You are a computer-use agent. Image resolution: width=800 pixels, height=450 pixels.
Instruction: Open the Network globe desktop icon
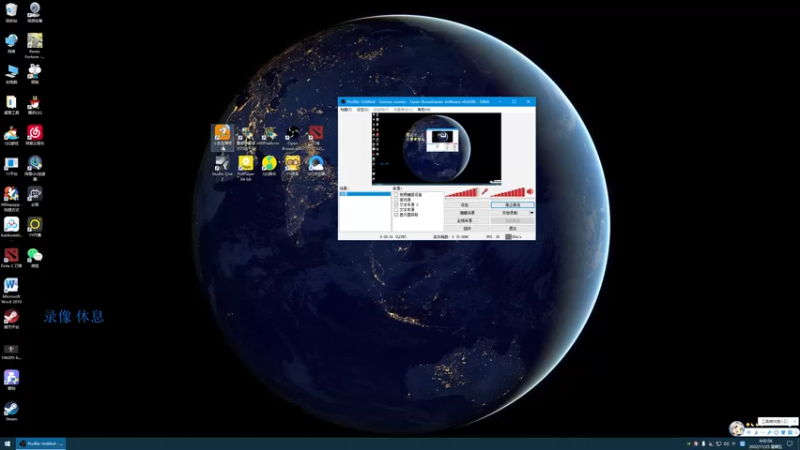(11, 43)
